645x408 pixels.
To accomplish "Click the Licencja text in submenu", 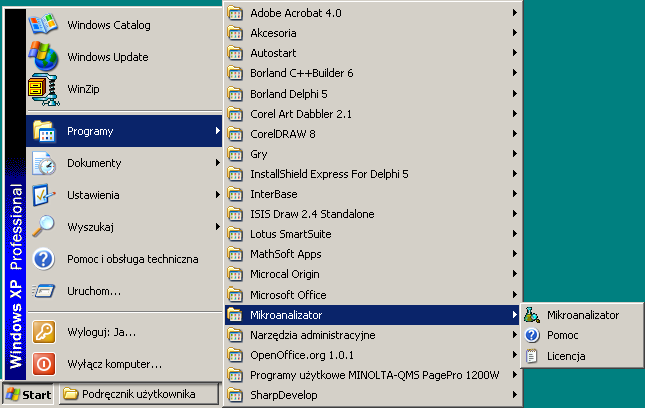I will (x=566, y=356).
